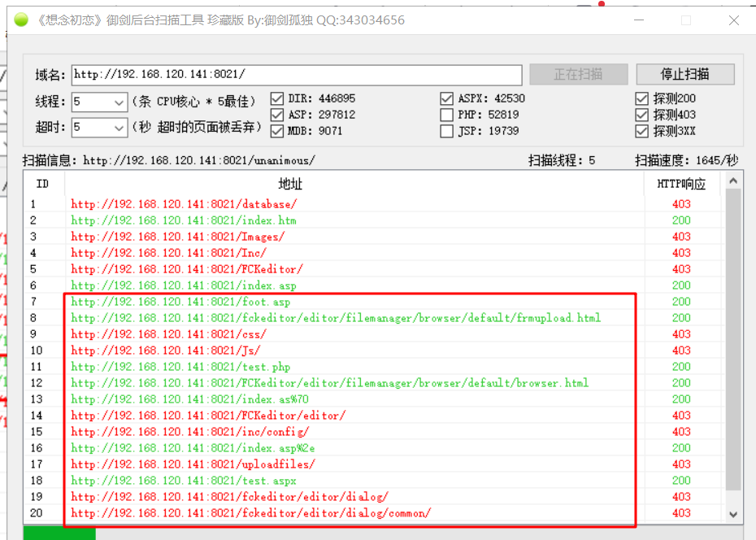The height and width of the screenshot is (540, 756).
Task: Enable the PHP: 52819 checkbox
Action: (446, 115)
